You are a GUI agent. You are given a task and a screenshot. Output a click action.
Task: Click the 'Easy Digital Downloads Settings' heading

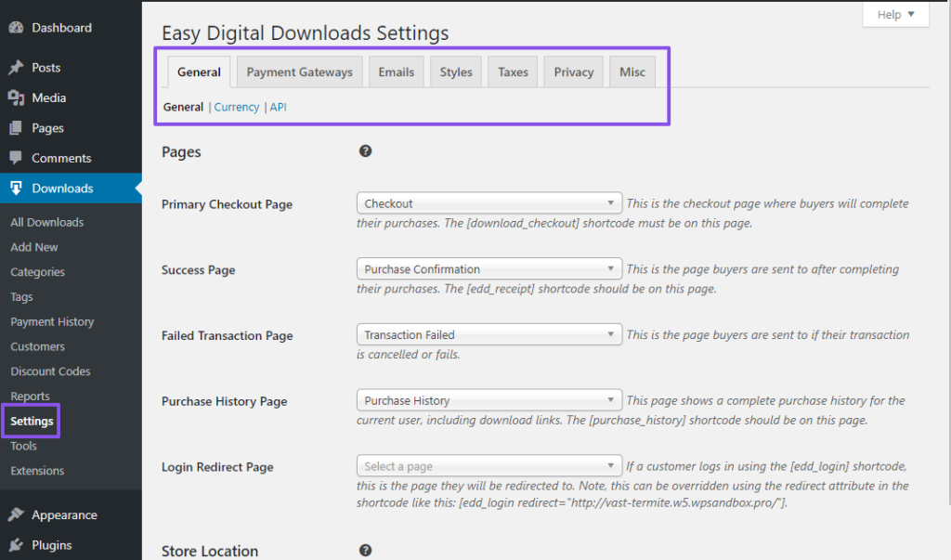pyautogui.click(x=305, y=33)
